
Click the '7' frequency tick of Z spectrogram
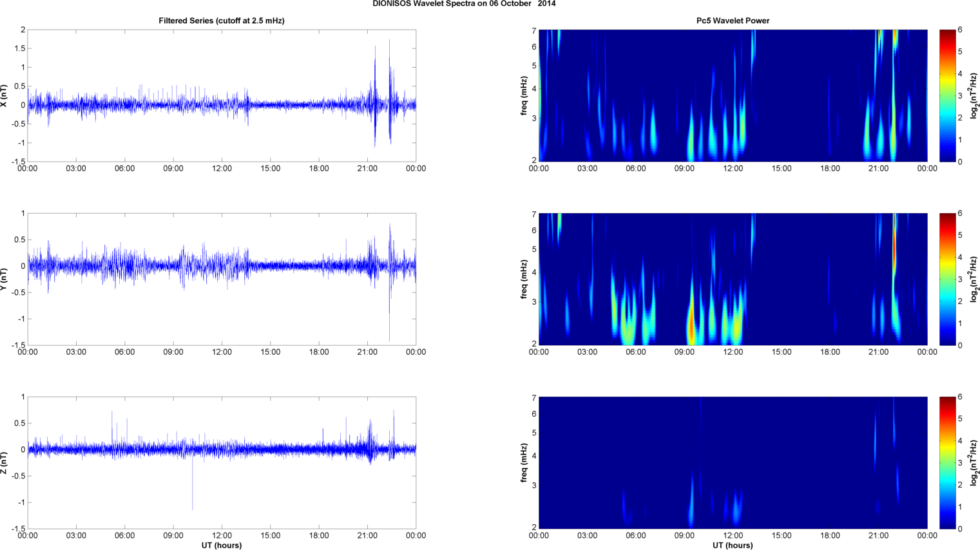534,398
